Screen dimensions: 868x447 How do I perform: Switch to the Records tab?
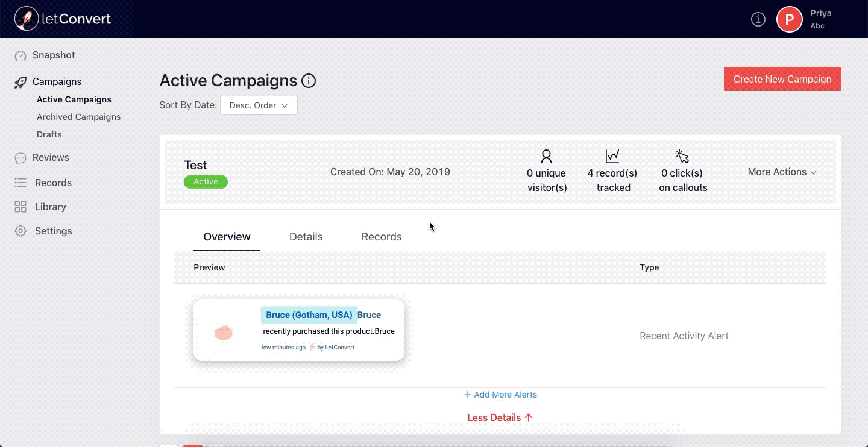point(382,237)
